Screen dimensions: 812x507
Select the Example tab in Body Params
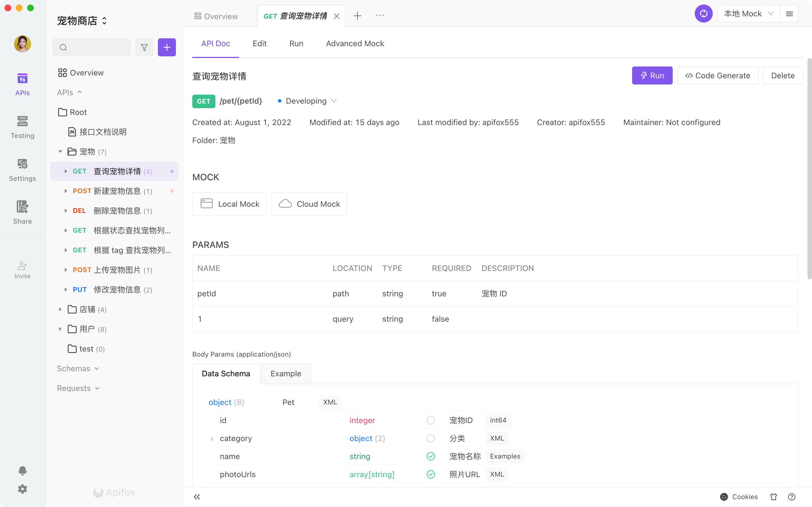tap(286, 373)
